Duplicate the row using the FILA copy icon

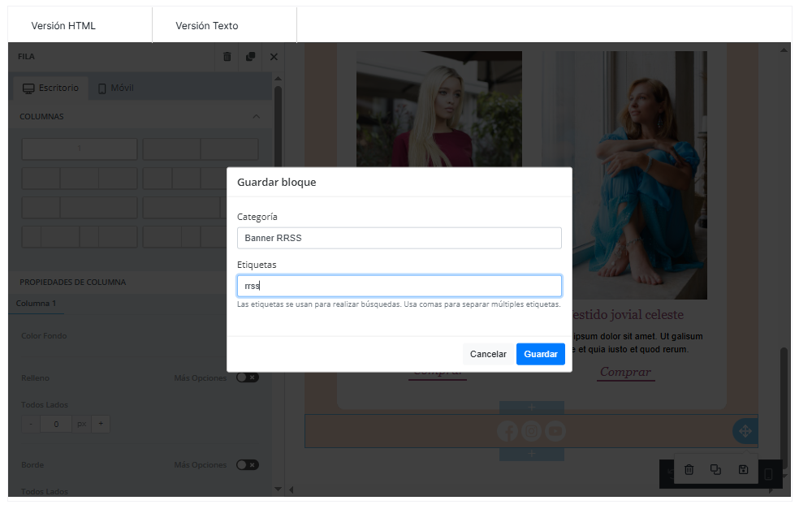pos(250,57)
